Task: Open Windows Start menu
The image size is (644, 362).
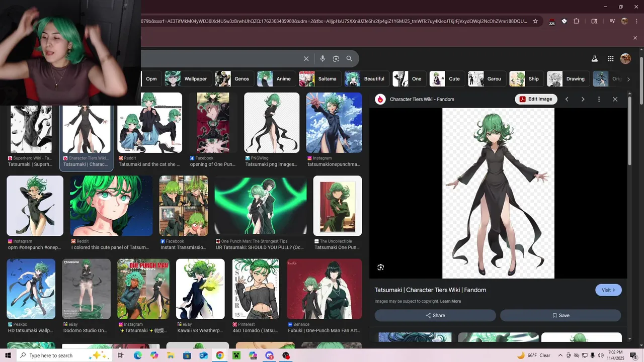Action: coord(8,355)
